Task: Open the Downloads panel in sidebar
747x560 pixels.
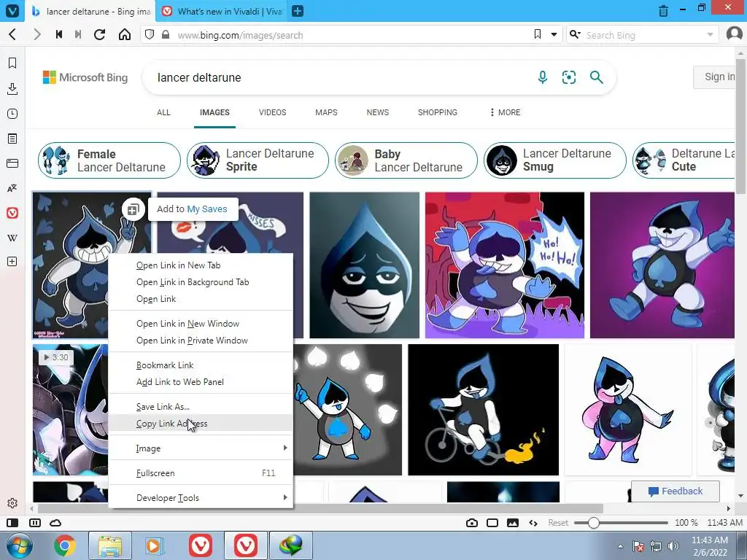Action: coord(12,88)
